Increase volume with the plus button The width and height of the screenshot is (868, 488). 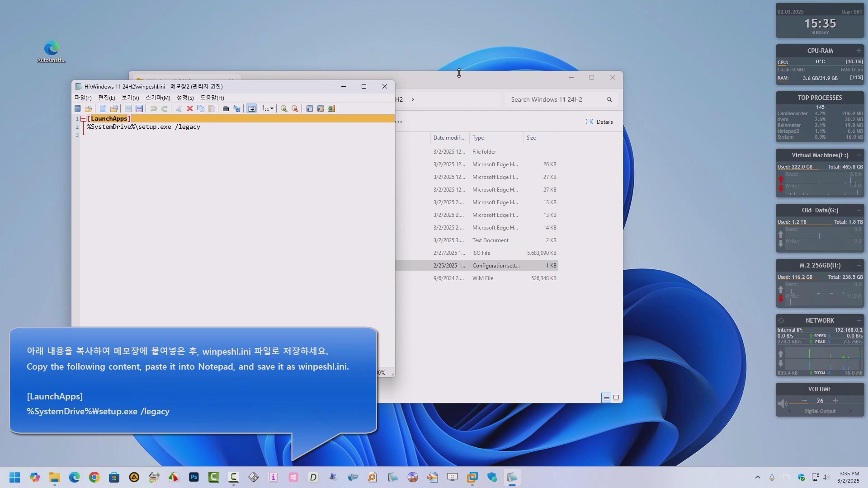(x=835, y=401)
